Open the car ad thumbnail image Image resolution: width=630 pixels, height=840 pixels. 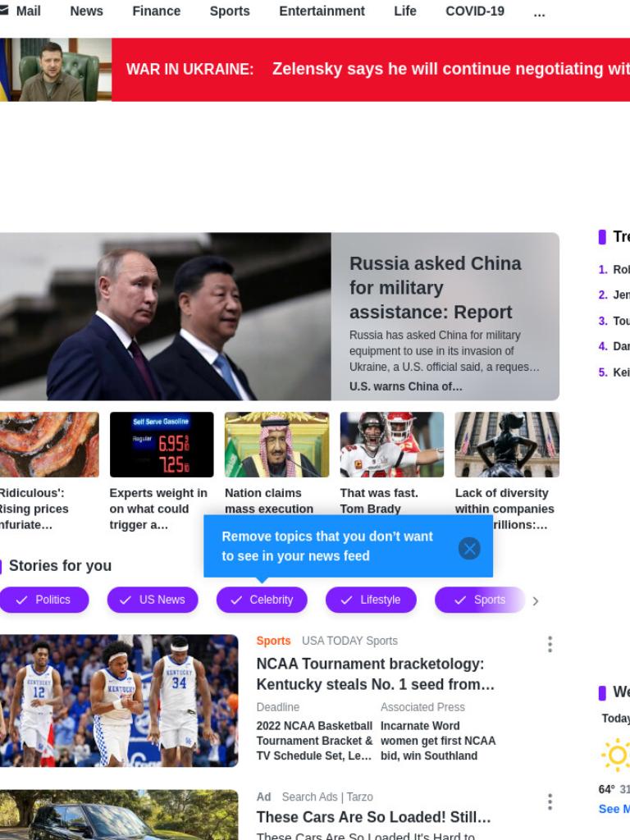[119, 815]
